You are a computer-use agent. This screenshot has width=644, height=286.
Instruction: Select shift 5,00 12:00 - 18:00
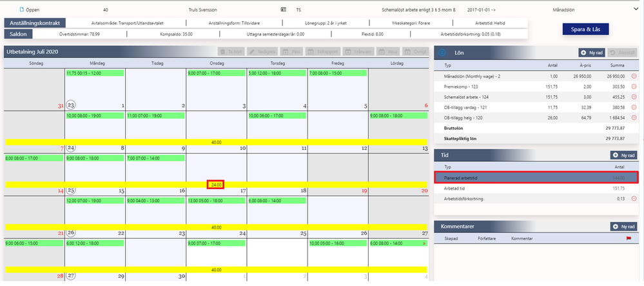(x=277, y=73)
